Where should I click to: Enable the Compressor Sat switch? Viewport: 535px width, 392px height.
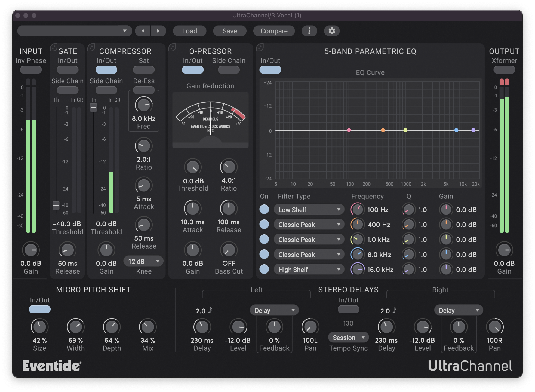pos(144,70)
